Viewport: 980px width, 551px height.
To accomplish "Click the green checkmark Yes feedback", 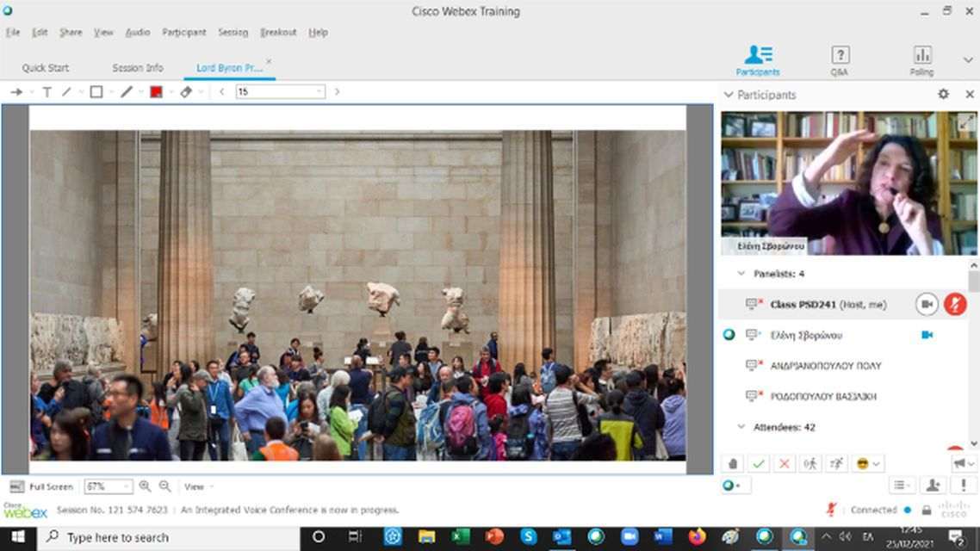I will [x=758, y=463].
